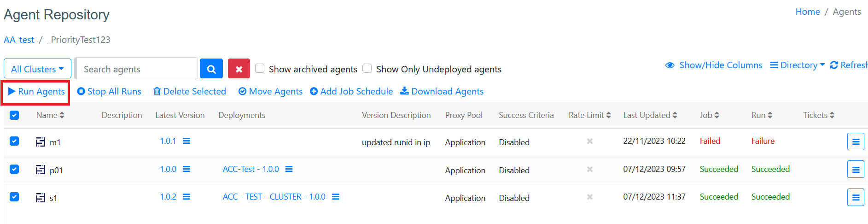Open version list icon next to 1.0.1
This screenshot has width=868, height=224.
186,141
